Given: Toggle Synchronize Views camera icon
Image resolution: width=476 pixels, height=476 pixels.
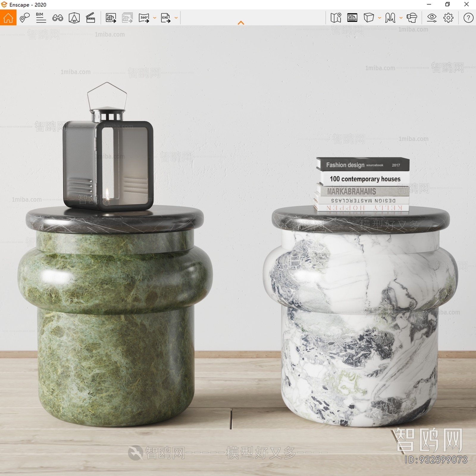Looking at the screenshot, I should pyautogui.click(x=74, y=18).
